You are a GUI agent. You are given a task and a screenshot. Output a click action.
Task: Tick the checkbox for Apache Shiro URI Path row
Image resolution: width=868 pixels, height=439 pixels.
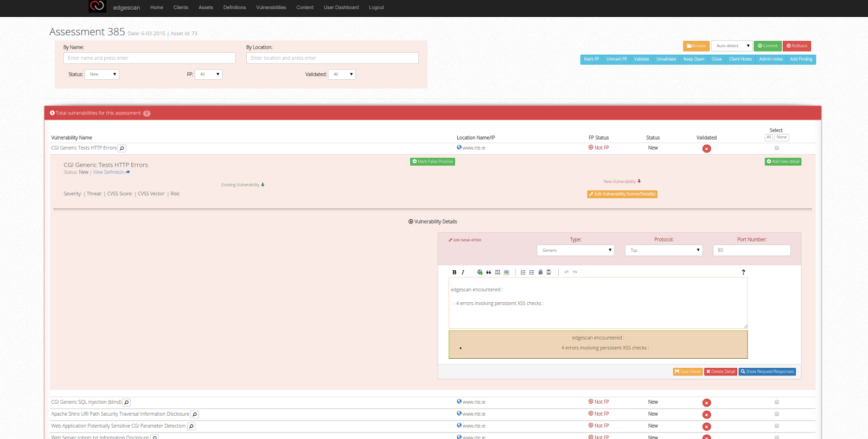click(x=777, y=414)
